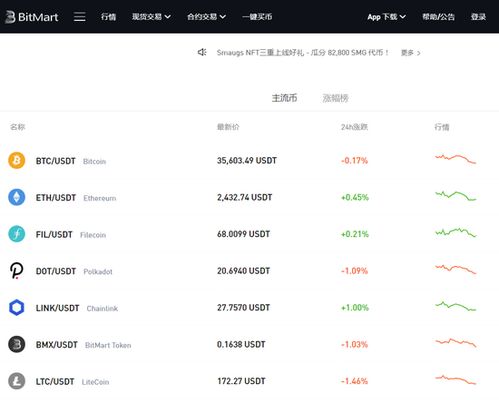Click the Litecoin coin icon
This screenshot has height=403, width=499.
pos(17,381)
